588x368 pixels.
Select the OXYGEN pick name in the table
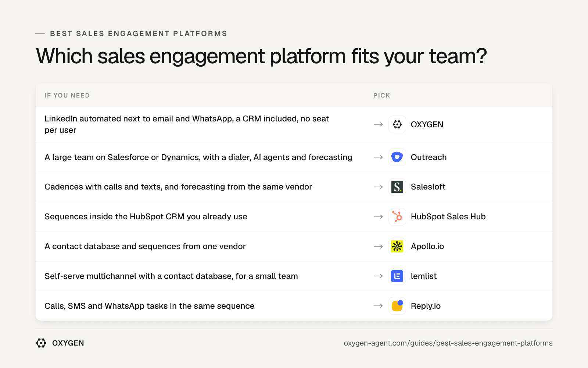click(427, 124)
